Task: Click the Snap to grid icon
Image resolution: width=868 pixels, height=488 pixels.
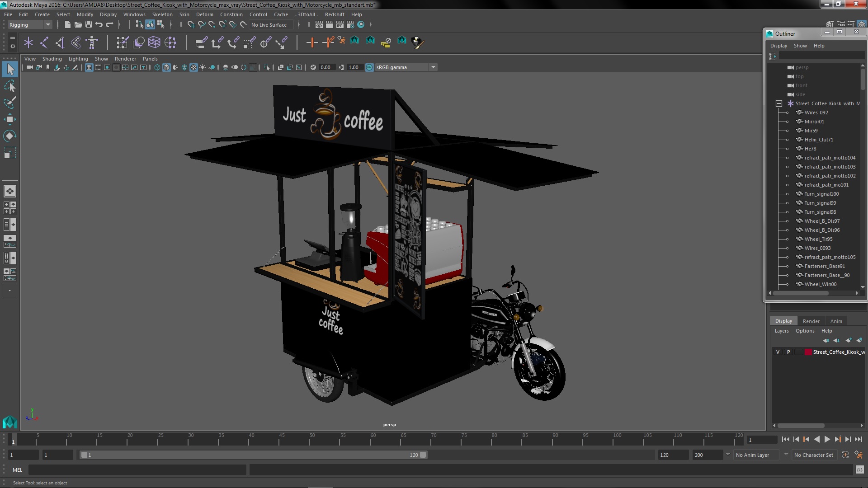Action: tap(190, 24)
